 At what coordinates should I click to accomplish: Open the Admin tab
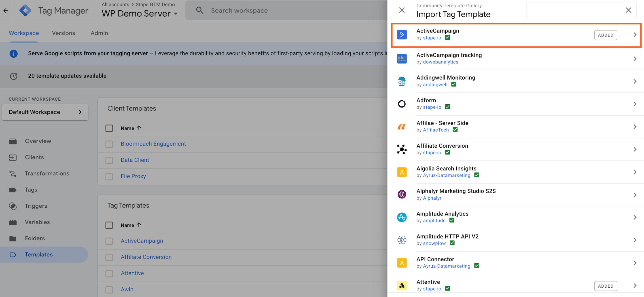pyautogui.click(x=99, y=33)
